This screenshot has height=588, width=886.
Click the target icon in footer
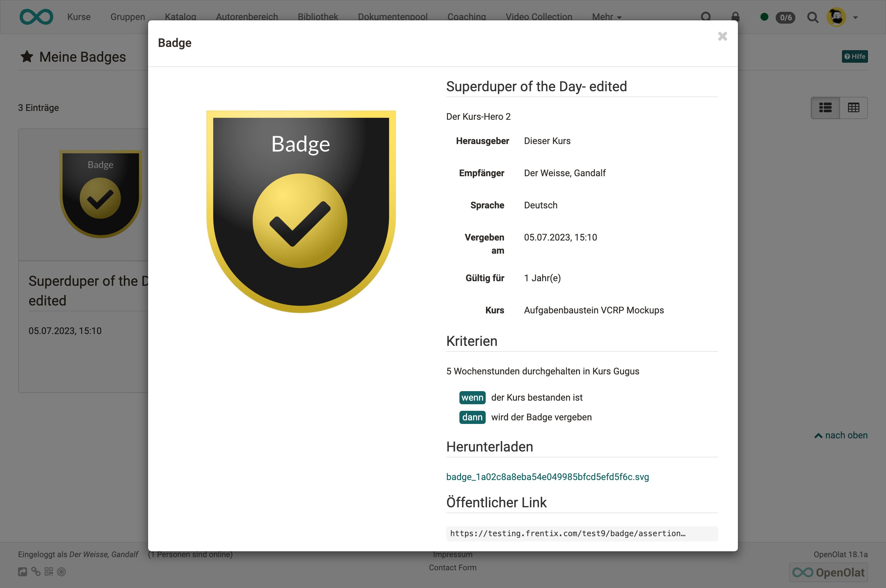coord(61,572)
